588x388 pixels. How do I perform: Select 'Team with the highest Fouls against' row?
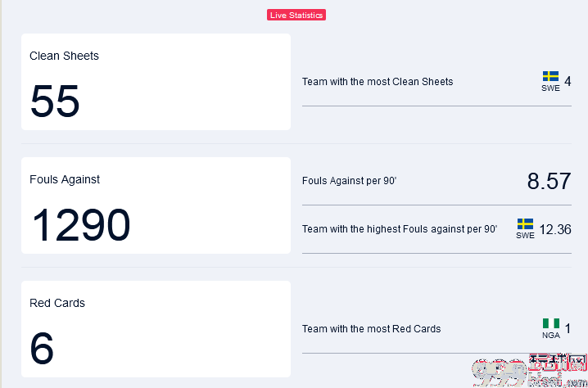(x=436, y=229)
